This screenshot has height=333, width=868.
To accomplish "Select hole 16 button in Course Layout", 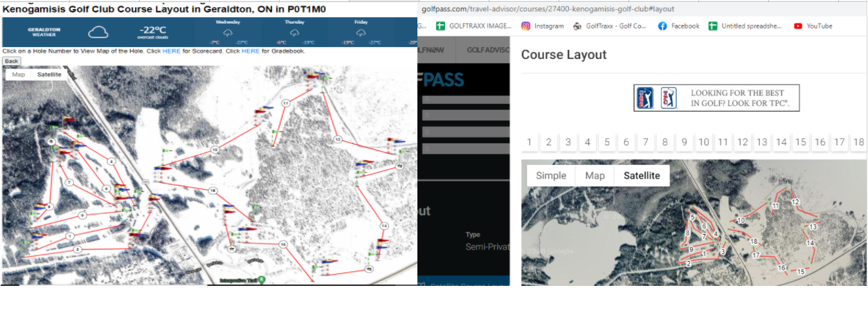I will (820, 143).
